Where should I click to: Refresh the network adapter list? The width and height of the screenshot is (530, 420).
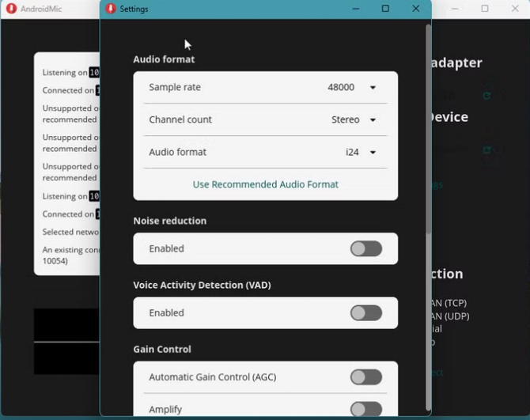[x=487, y=96]
